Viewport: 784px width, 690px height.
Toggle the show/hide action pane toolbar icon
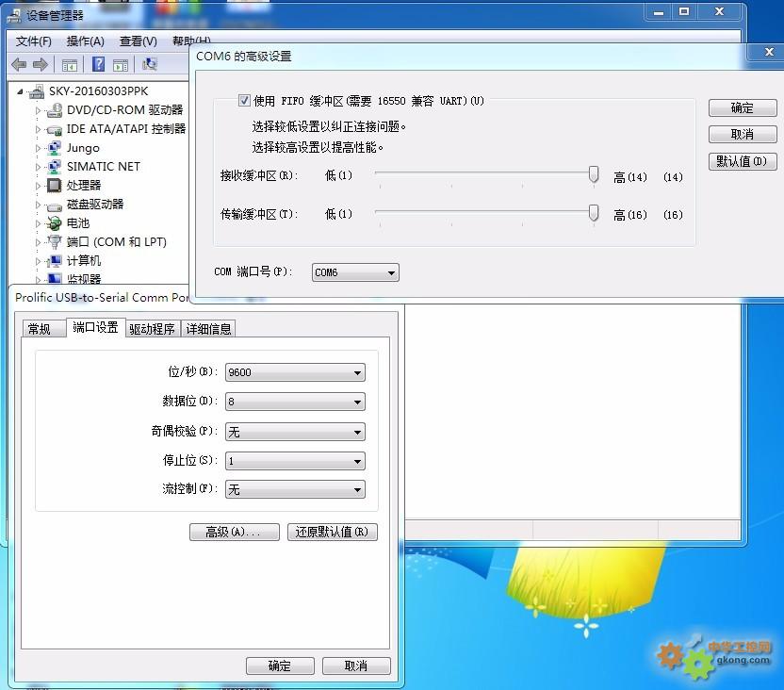click(121, 64)
